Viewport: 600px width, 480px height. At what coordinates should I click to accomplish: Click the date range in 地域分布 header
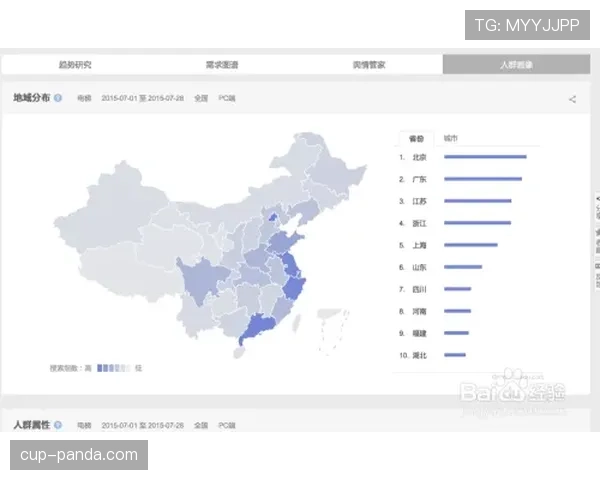point(142,98)
